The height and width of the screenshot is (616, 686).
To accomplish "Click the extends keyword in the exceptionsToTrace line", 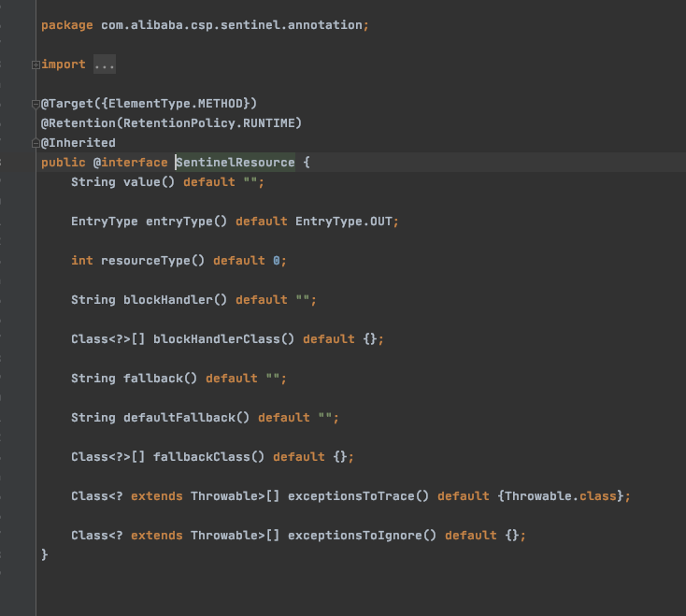I will 157,496.
